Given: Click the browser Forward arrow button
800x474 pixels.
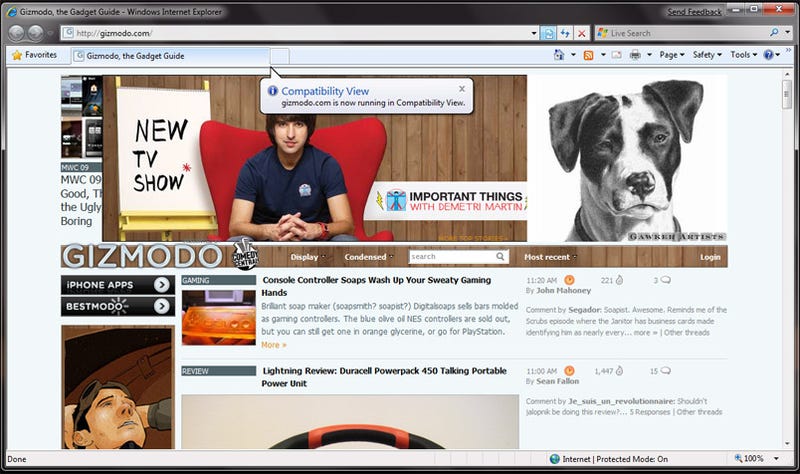Looking at the screenshot, I should tap(35, 33).
